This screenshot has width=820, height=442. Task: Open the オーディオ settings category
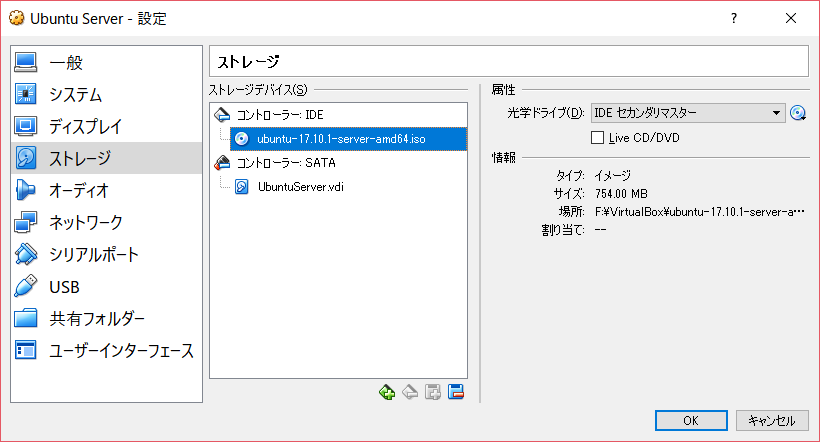click(106, 190)
